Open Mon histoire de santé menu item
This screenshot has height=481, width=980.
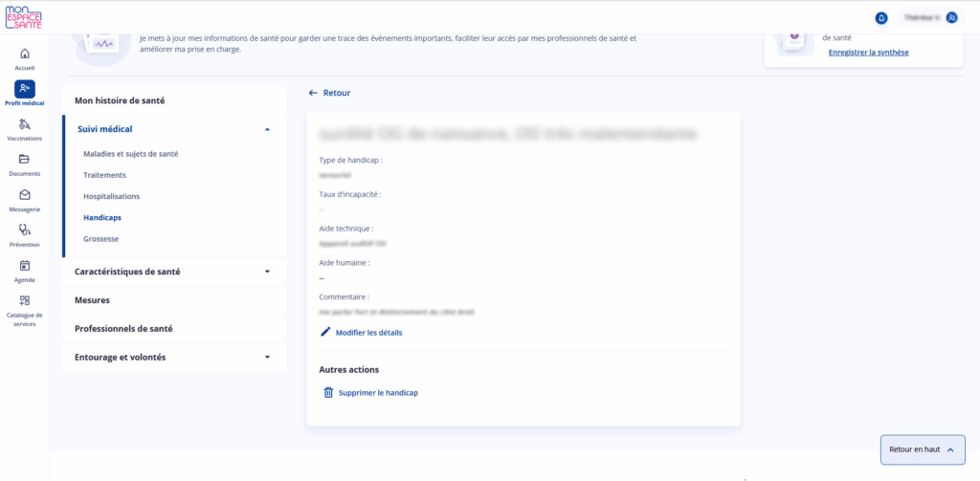point(126,100)
